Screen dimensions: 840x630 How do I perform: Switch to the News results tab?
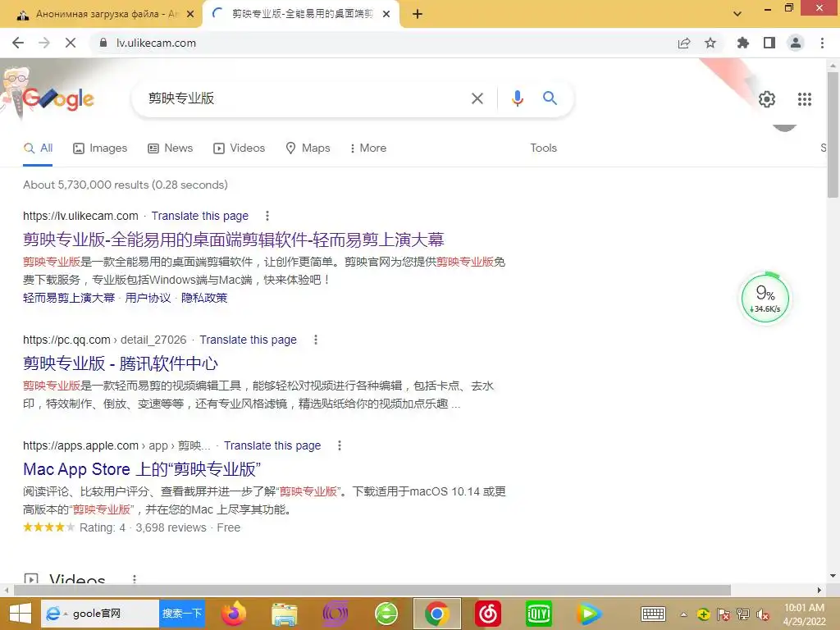(171, 148)
